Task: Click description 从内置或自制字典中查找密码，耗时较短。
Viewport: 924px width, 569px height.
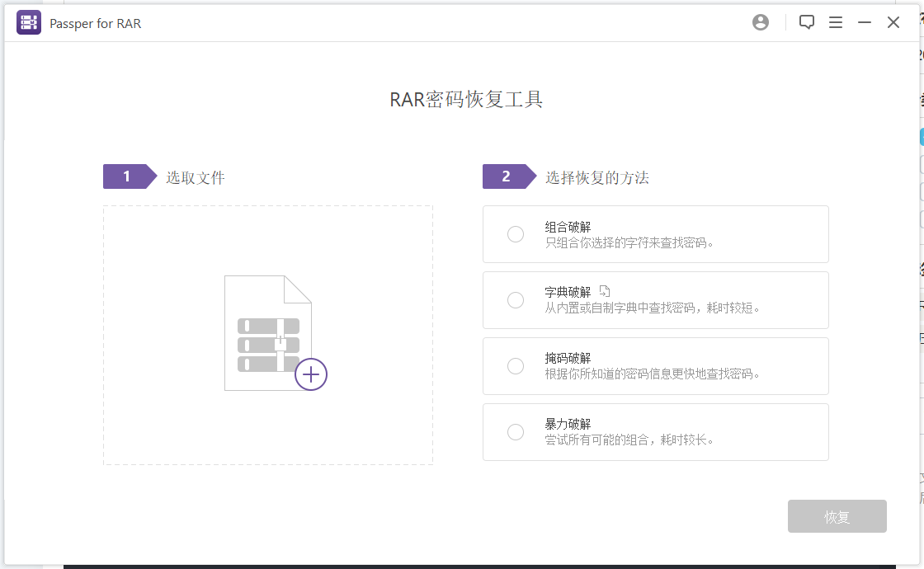Action: (x=653, y=308)
